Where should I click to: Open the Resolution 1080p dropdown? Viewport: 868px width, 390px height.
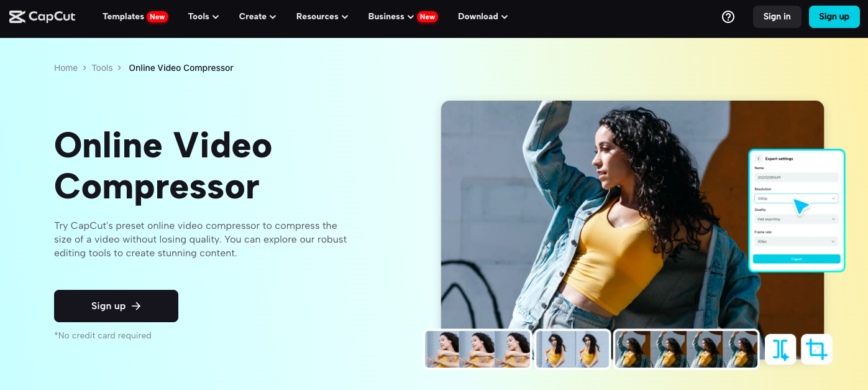click(796, 198)
